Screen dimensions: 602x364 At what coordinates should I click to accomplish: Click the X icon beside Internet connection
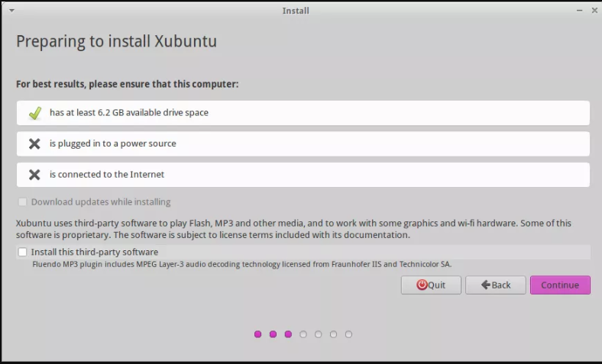click(x=34, y=175)
